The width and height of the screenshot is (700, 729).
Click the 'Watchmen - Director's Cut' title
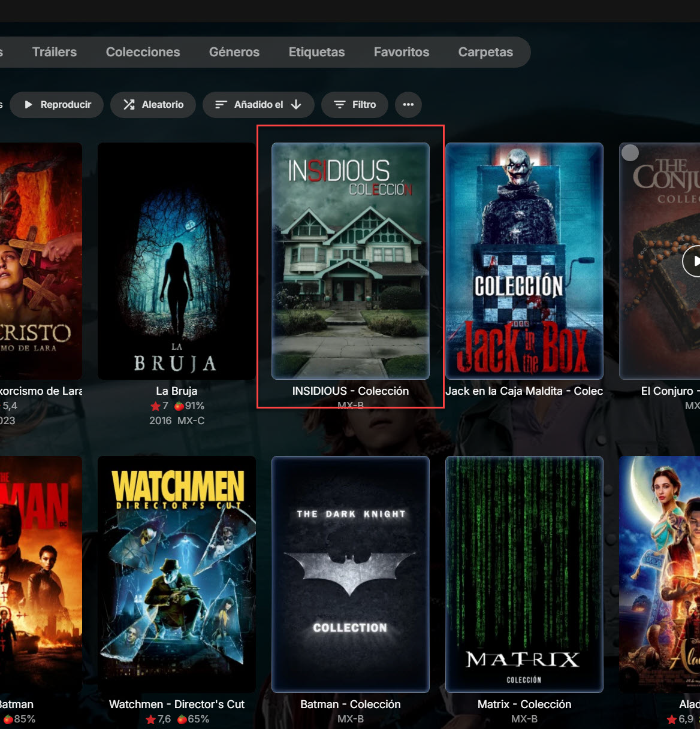(x=177, y=704)
